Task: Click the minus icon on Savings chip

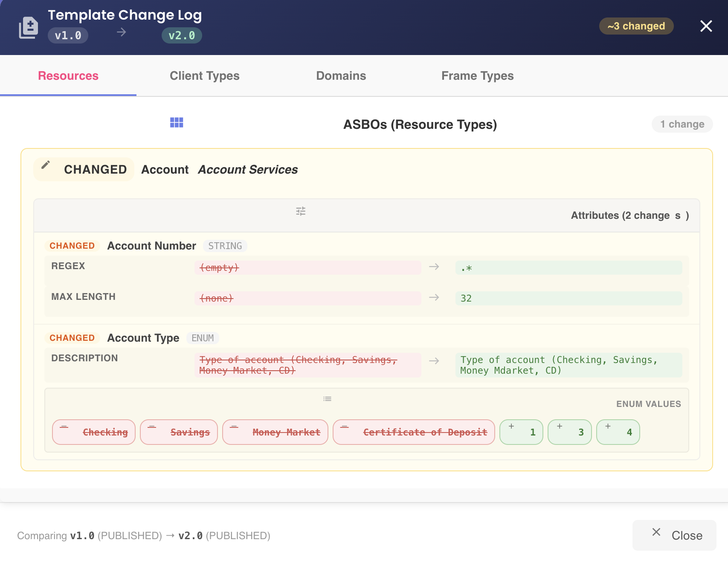Action: 152,427
